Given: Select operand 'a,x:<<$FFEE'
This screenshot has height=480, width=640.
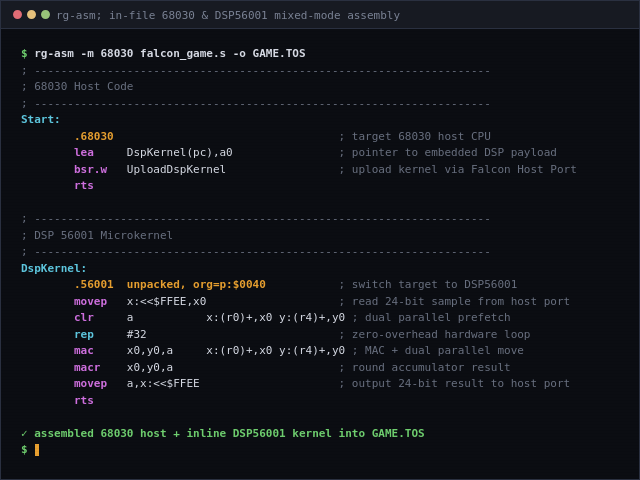Looking at the screenshot, I should (x=163, y=384).
